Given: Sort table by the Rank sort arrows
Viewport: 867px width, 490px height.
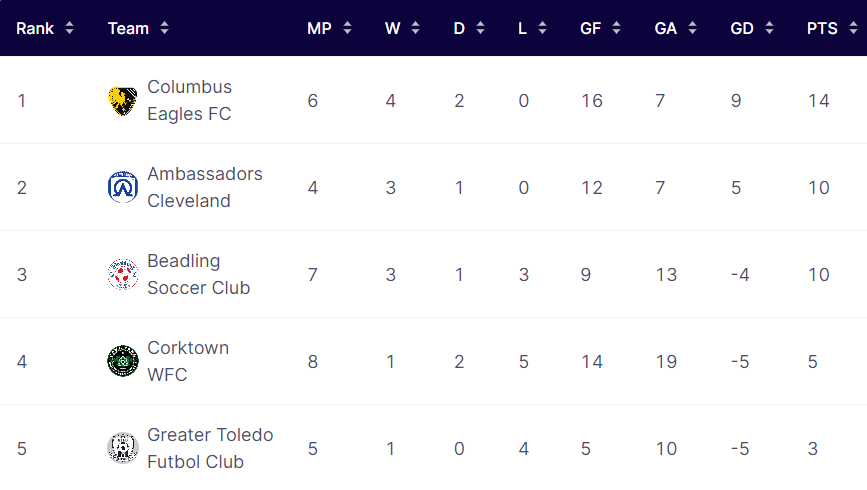Looking at the screenshot, I should click(x=69, y=28).
